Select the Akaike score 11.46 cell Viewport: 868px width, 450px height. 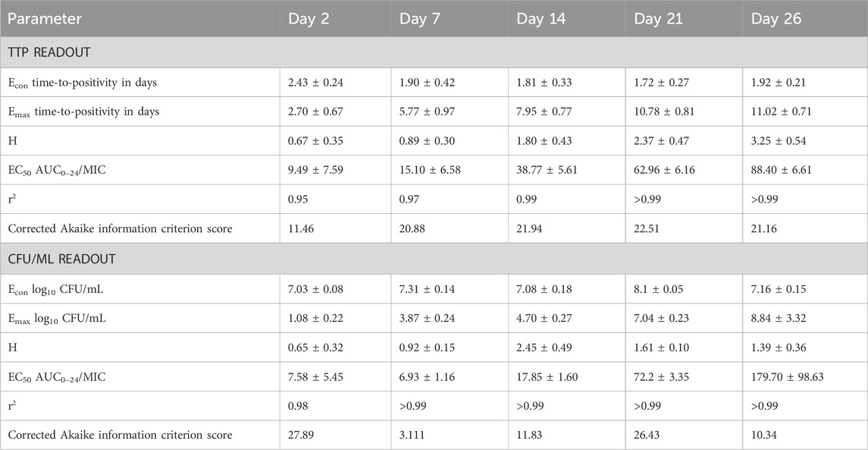tap(302, 228)
